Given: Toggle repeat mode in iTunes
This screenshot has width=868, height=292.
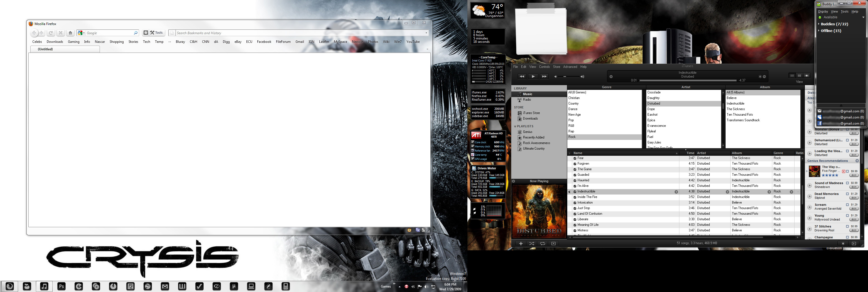Looking at the screenshot, I should (542, 244).
